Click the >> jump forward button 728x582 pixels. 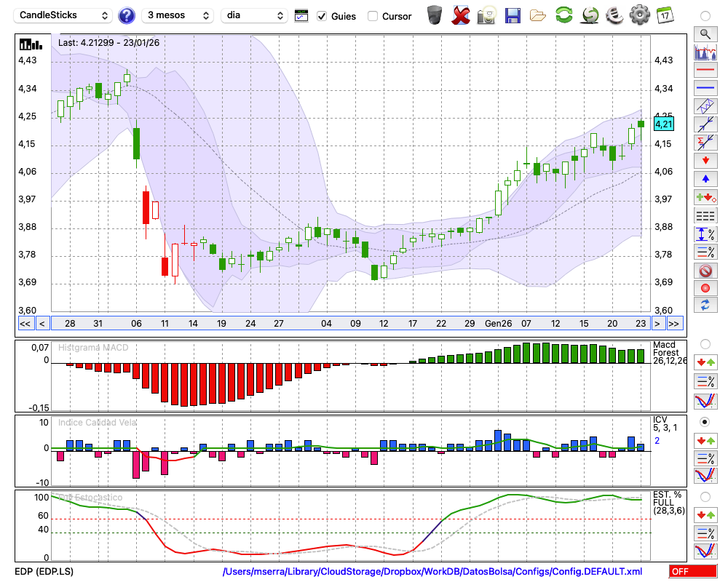click(674, 324)
